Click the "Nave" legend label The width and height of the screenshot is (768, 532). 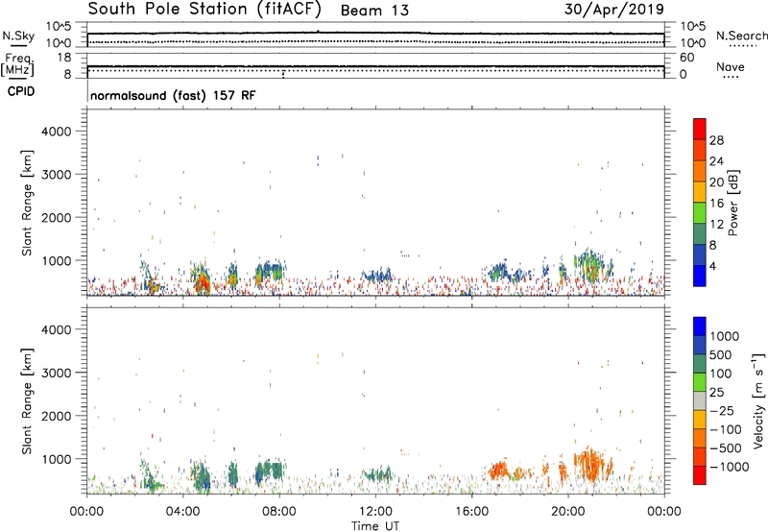click(731, 66)
